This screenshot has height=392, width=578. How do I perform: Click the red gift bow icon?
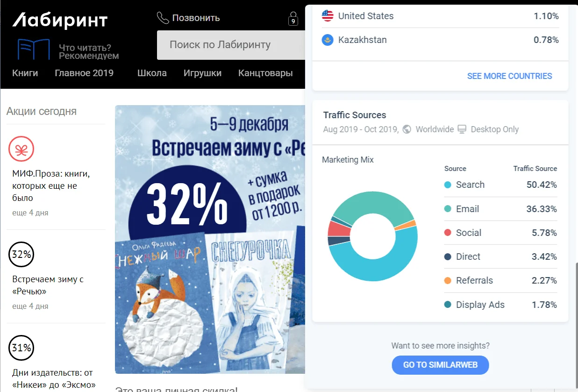pyautogui.click(x=21, y=150)
